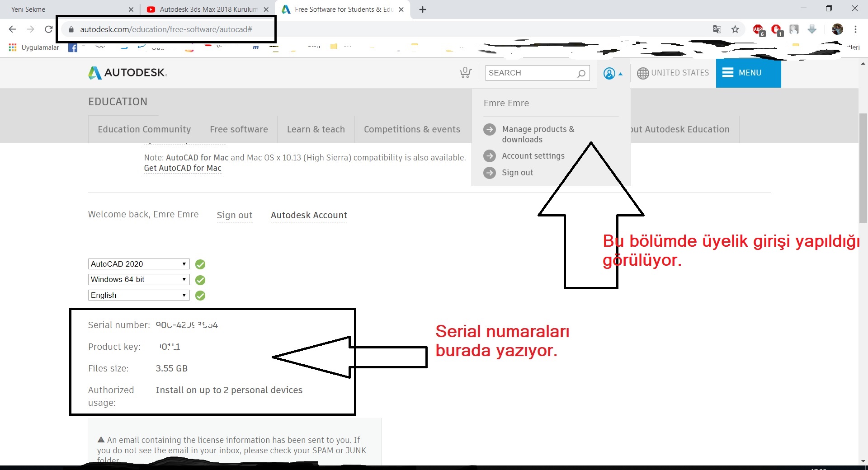The width and height of the screenshot is (868, 470).
Task: Click the site lock icon in address bar
Action: [71, 29]
